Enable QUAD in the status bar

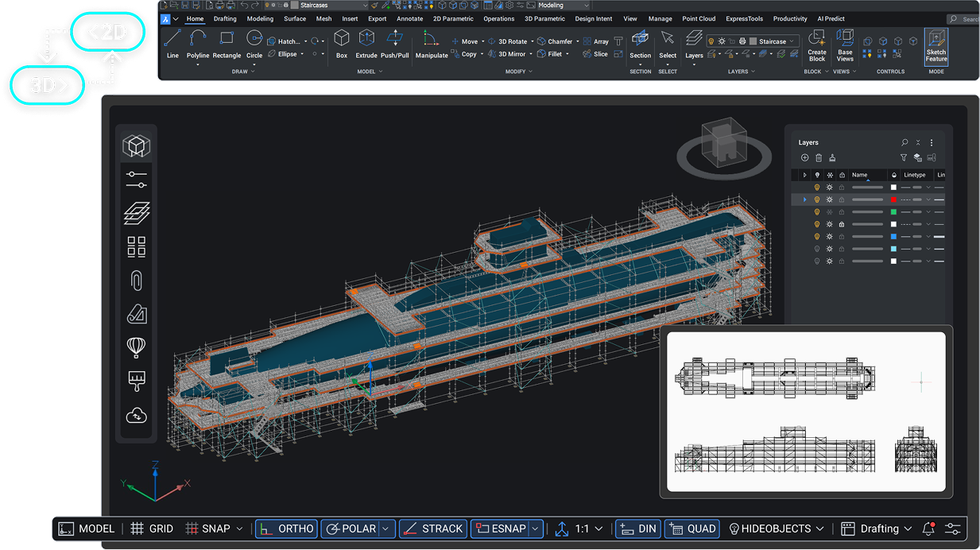click(x=691, y=528)
